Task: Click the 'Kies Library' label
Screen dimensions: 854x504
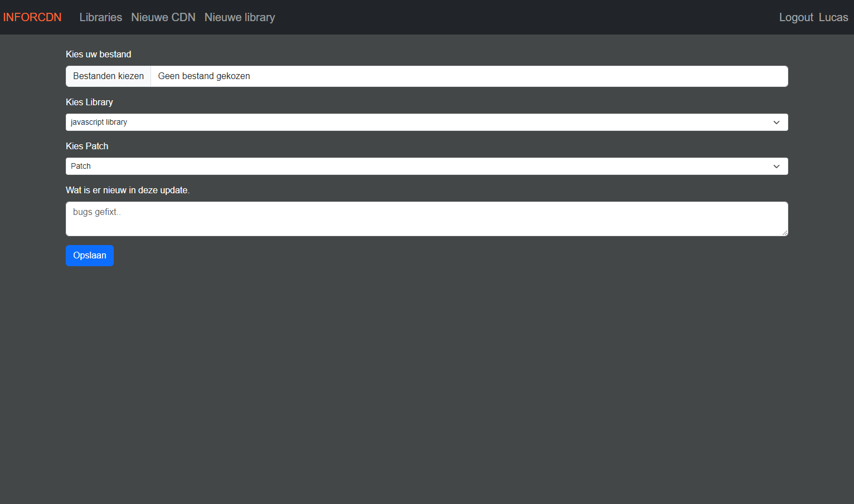Action: click(89, 102)
